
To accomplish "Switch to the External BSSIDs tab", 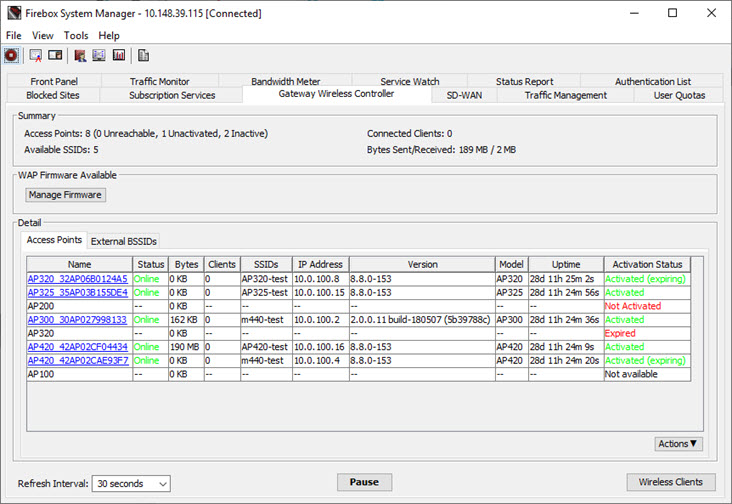I will coord(124,241).
